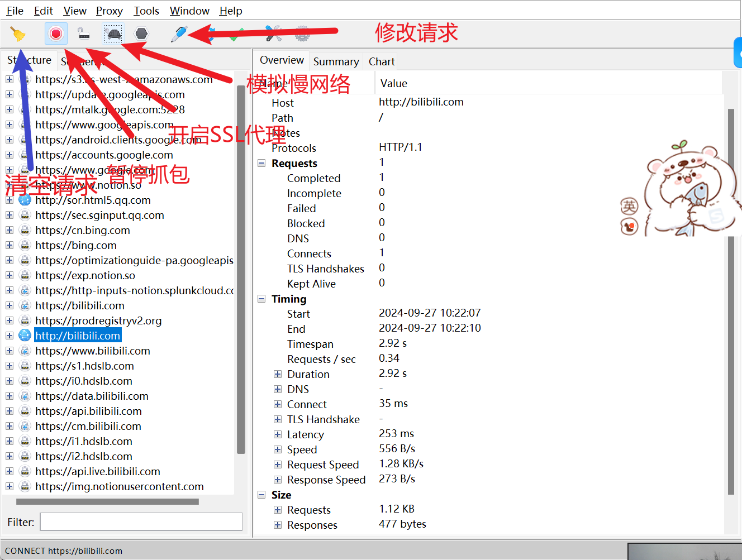The width and height of the screenshot is (742, 560).
Task: Expand the Request Speed row
Action: [x=278, y=465]
